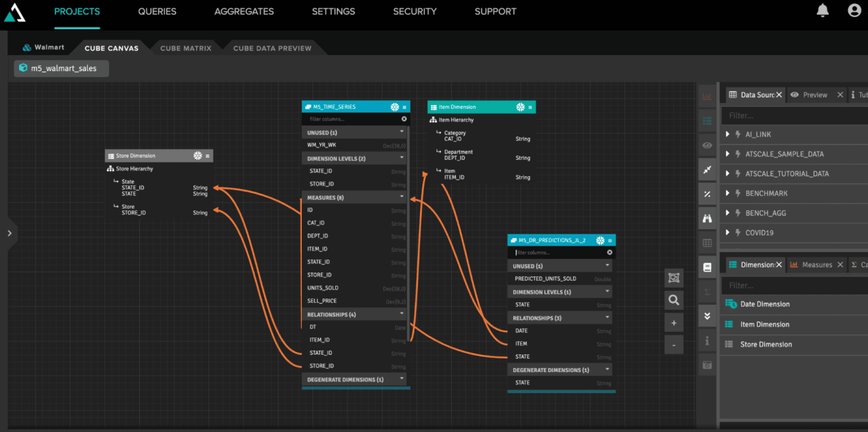Screen dimensions: 868x432
Task: Open the user profile menu
Action: [854, 11]
